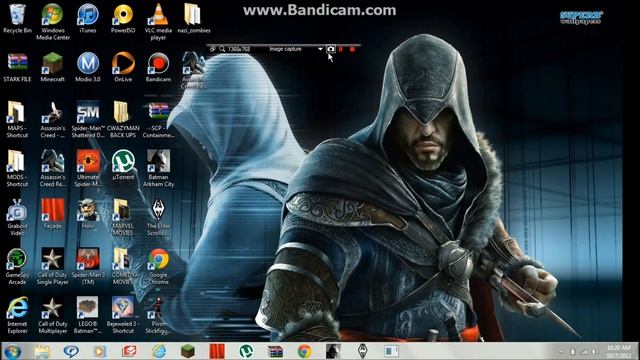Viewport: 640px width, 360px height.
Task: Select the MODS - Shortcut folder
Action: [17, 168]
